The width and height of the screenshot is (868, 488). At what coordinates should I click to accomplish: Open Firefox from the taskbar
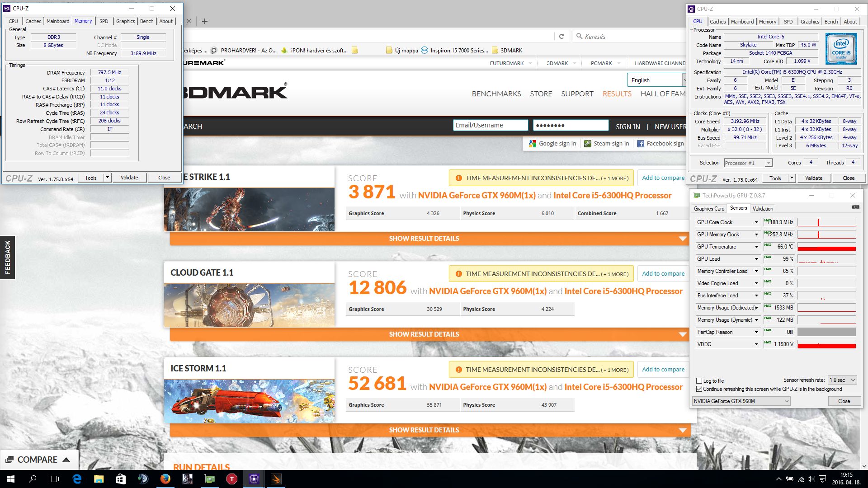[165, 479]
